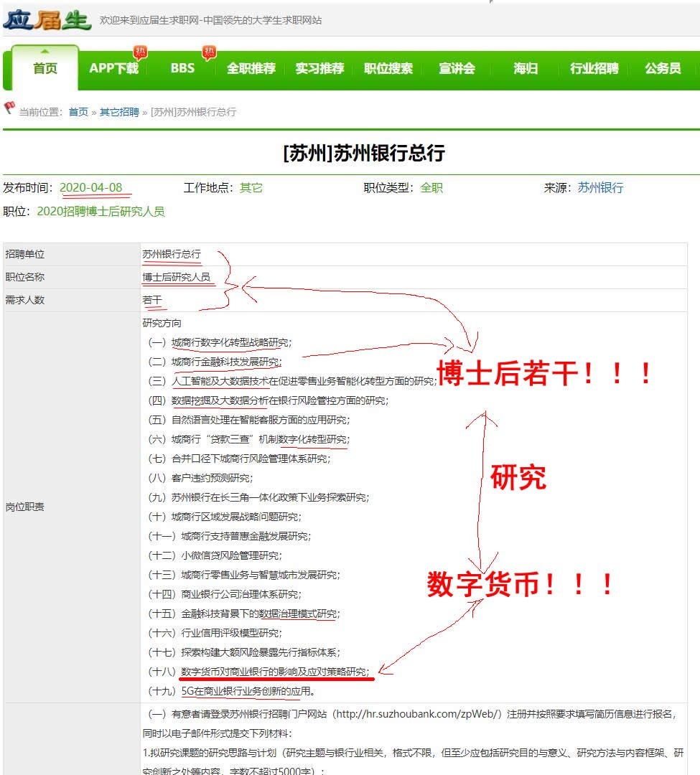Click item (五) 自然语言处理 research line
700x775 pixels.
(248, 420)
